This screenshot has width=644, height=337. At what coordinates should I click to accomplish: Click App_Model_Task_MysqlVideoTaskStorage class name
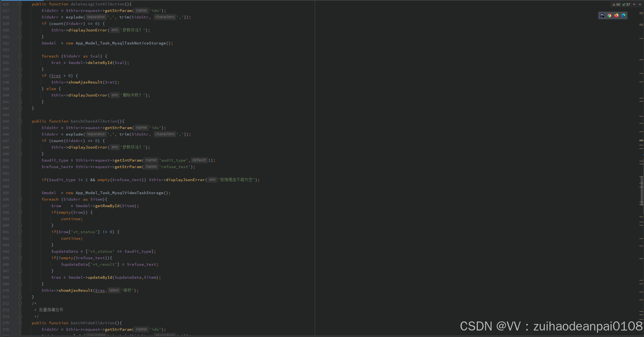[x=119, y=193]
